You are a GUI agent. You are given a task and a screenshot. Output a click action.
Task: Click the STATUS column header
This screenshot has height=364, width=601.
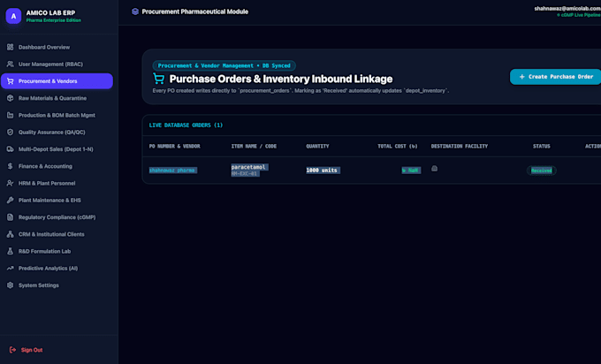point(542,146)
